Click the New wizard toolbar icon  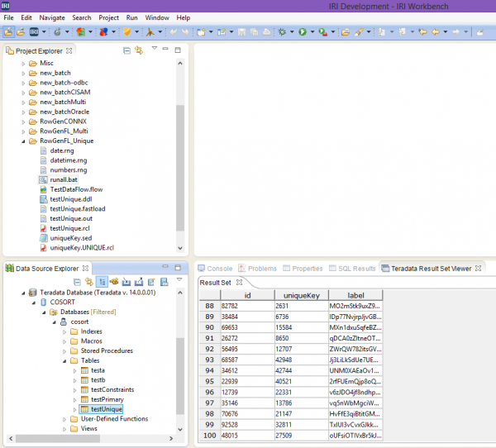(x=201, y=31)
